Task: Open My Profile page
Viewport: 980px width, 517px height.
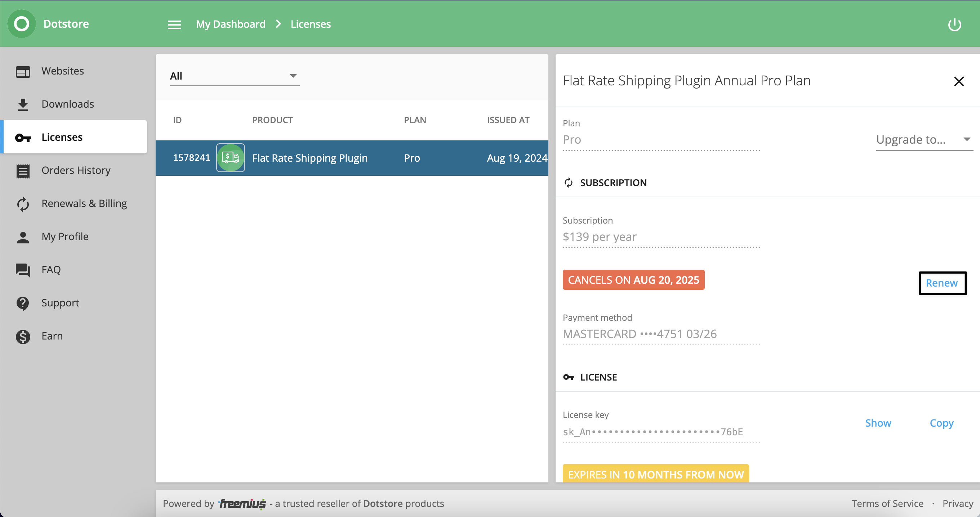Action: click(65, 237)
